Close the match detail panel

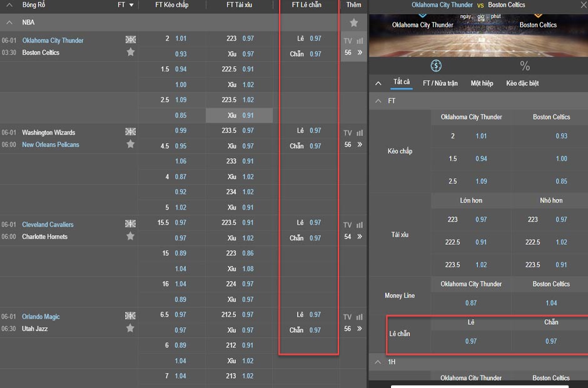tap(584, 5)
